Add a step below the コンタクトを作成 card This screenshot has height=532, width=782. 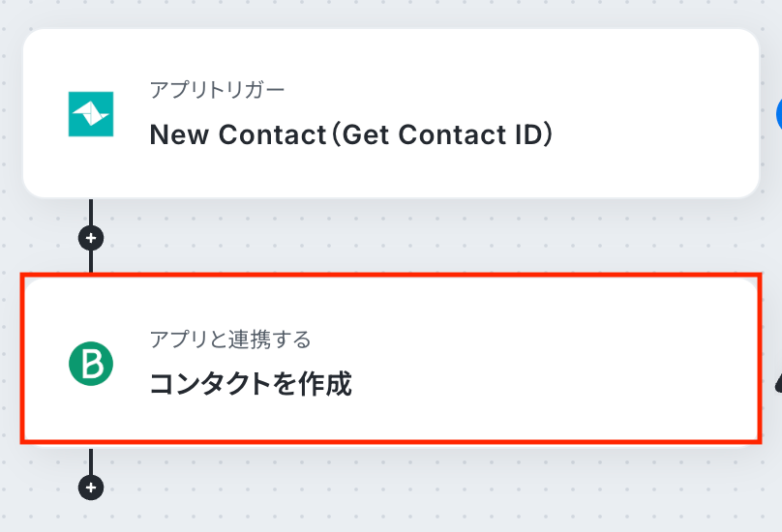click(91, 488)
